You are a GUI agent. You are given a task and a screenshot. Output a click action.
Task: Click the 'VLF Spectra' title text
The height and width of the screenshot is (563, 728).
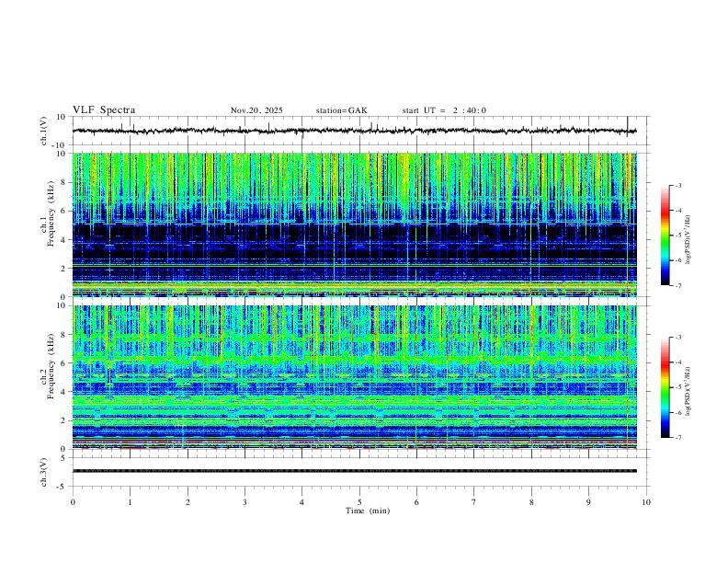(104, 110)
